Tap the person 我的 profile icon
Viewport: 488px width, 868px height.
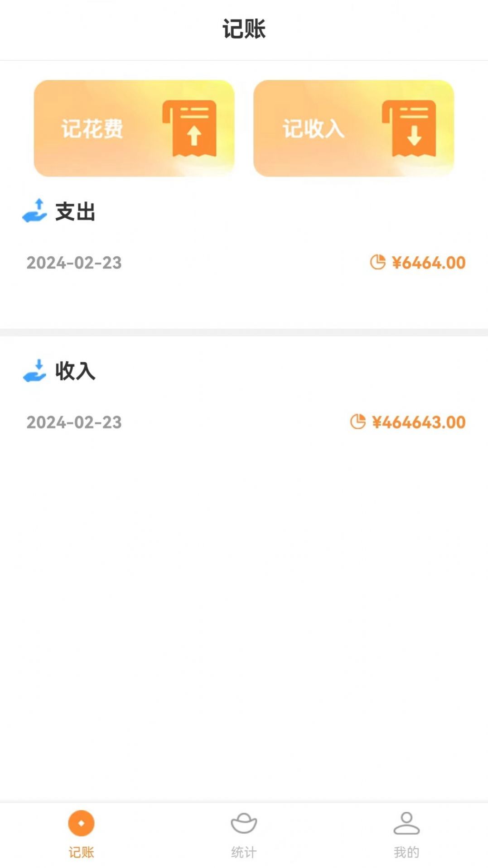[x=406, y=823]
